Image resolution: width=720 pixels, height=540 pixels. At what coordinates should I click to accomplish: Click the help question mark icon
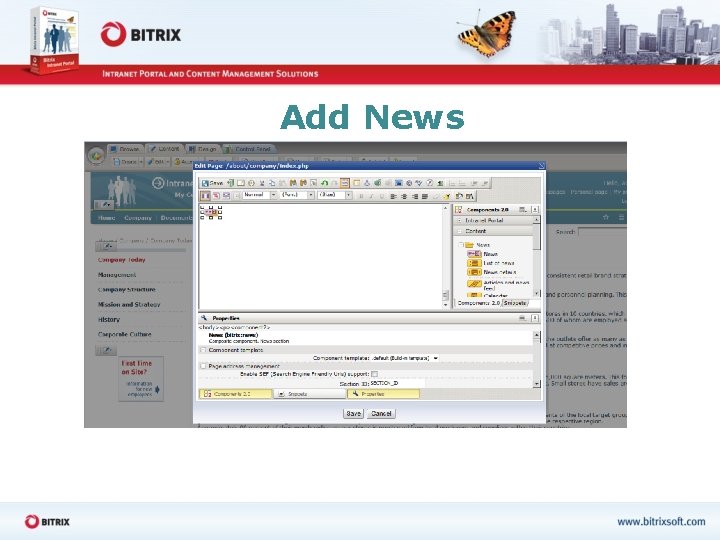pos(429,183)
